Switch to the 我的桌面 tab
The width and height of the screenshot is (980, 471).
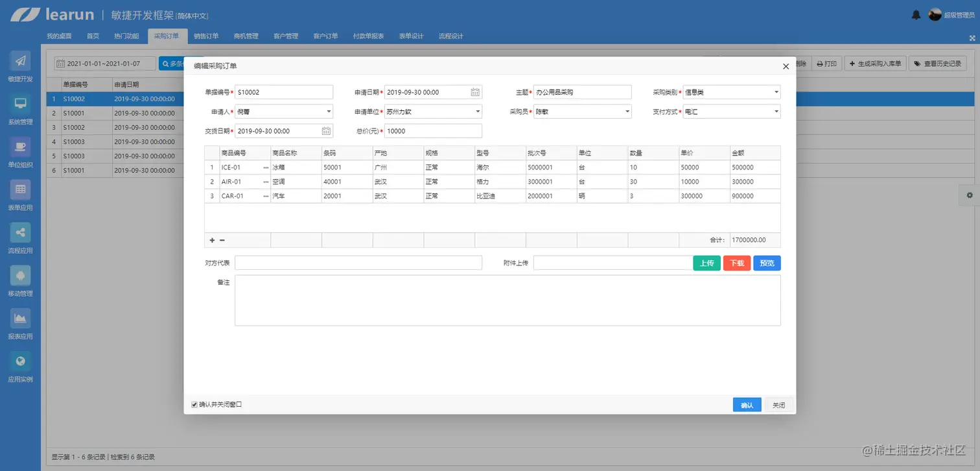[x=59, y=36]
